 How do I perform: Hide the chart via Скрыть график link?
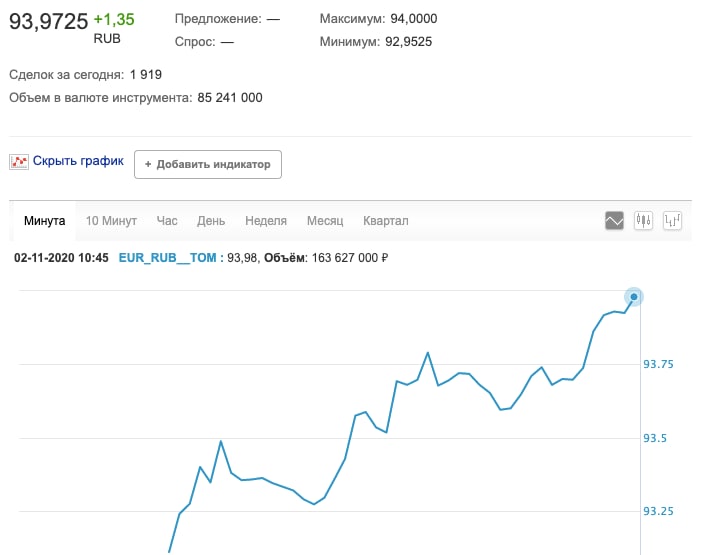pyautogui.click(x=78, y=161)
